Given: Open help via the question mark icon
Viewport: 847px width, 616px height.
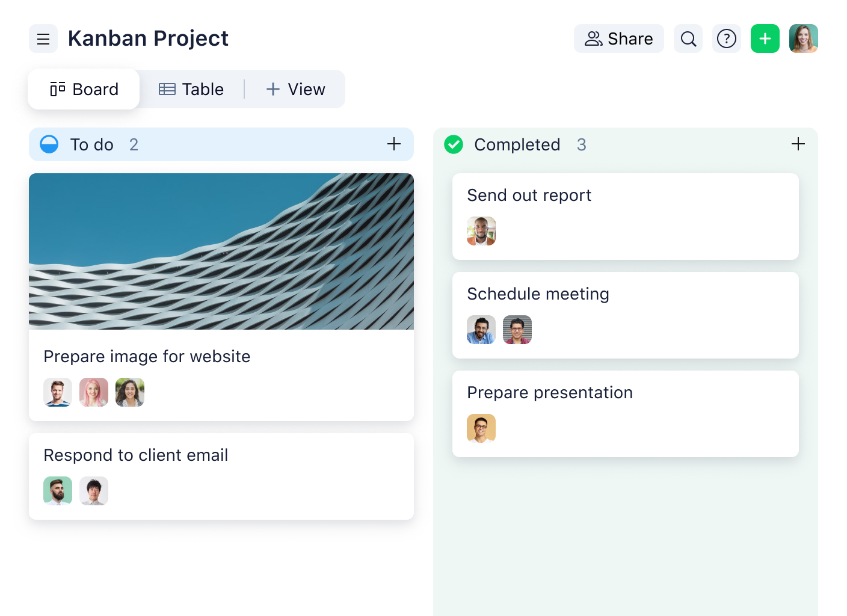Looking at the screenshot, I should point(727,38).
